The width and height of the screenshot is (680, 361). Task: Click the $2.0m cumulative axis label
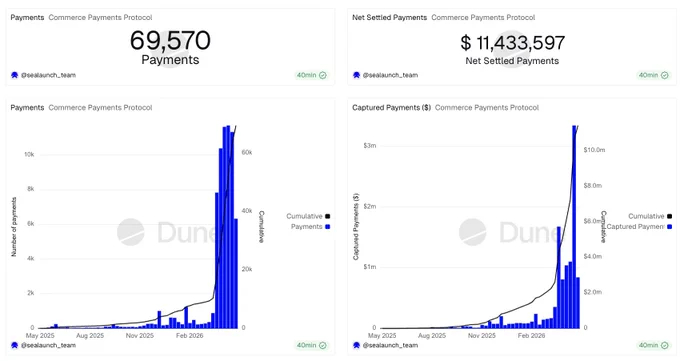tap(592, 292)
